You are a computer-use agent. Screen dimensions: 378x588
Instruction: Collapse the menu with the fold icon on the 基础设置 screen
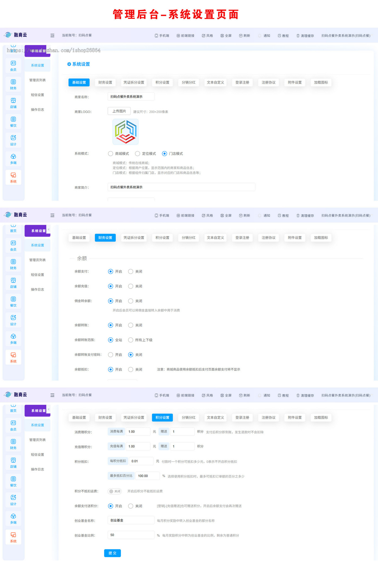click(x=52, y=36)
